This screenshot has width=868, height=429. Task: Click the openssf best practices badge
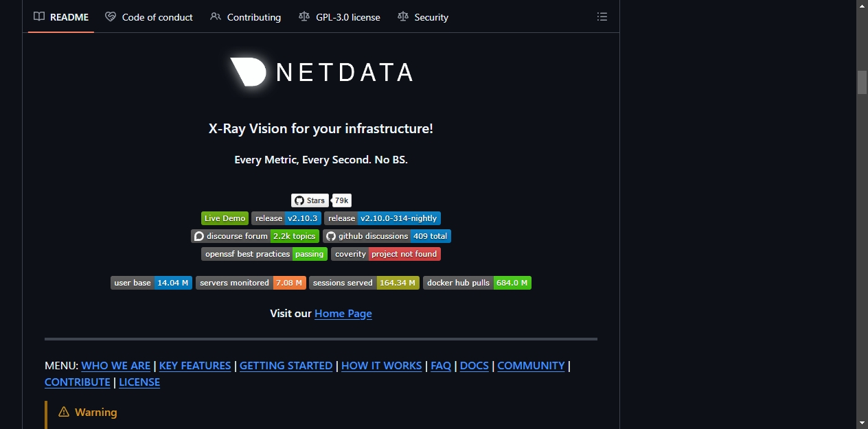[x=264, y=254]
